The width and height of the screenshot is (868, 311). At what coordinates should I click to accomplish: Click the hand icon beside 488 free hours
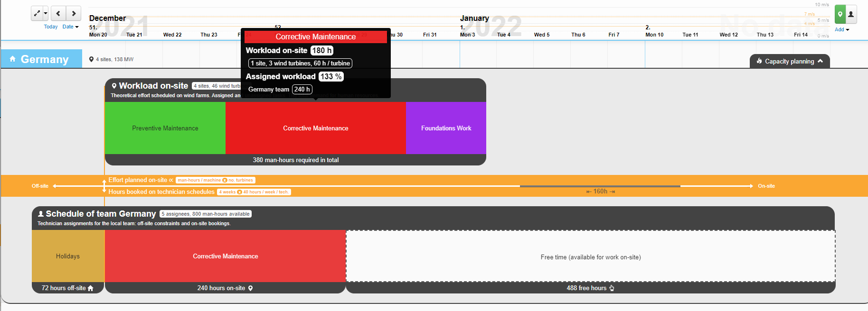click(612, 288)
